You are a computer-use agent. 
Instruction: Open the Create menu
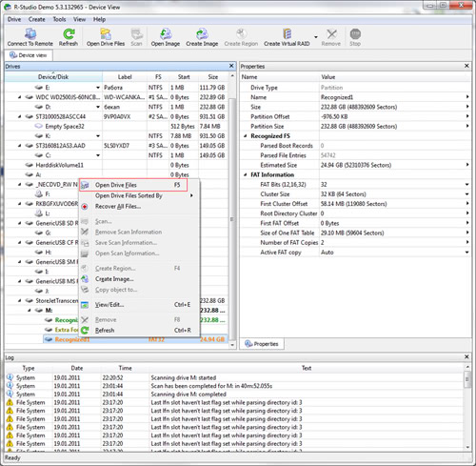tap(37, 19)
